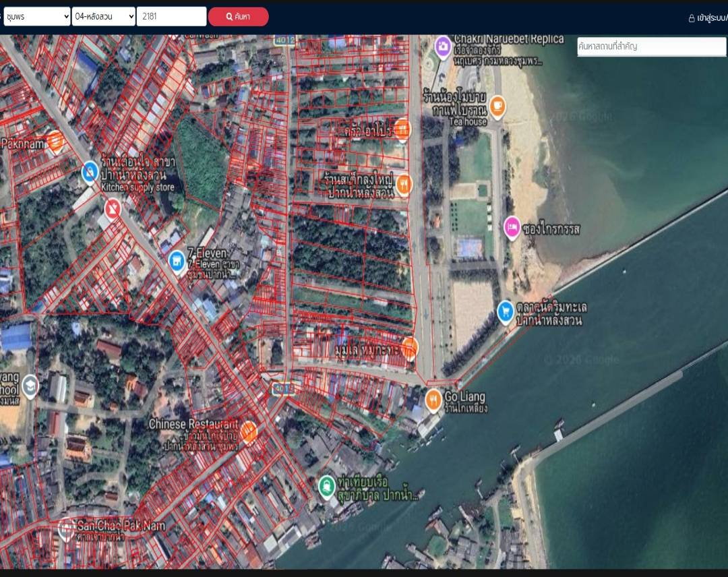Image resolution: width=728 pixels, height=577 pixels.
Task: Click the "Chakri Naruebet Replica" map label
Action: (509, 40)
